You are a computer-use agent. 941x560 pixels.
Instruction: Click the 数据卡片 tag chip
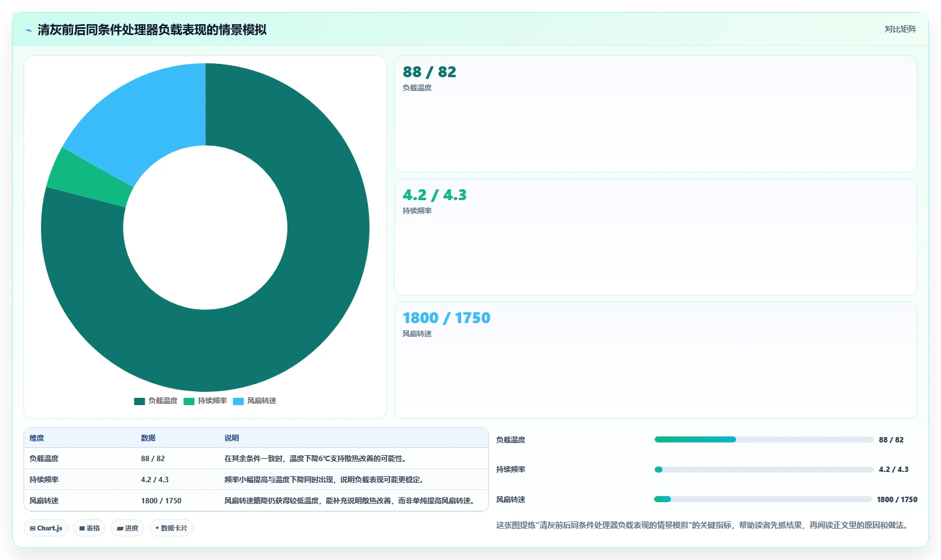click(x=171, y=528)
